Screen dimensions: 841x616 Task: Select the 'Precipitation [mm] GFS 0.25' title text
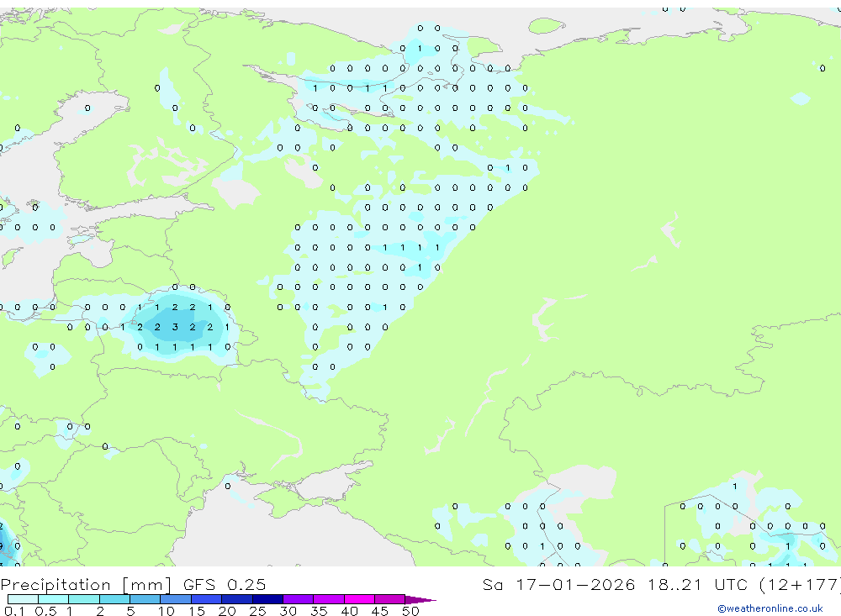pyautogui.click(x=133, y=584)
